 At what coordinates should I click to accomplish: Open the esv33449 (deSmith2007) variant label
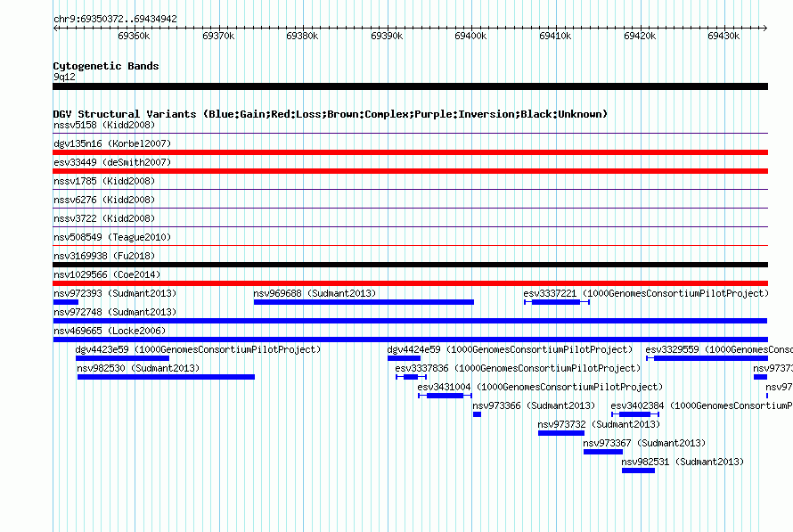pyautogui.click(x=112, y=162)
